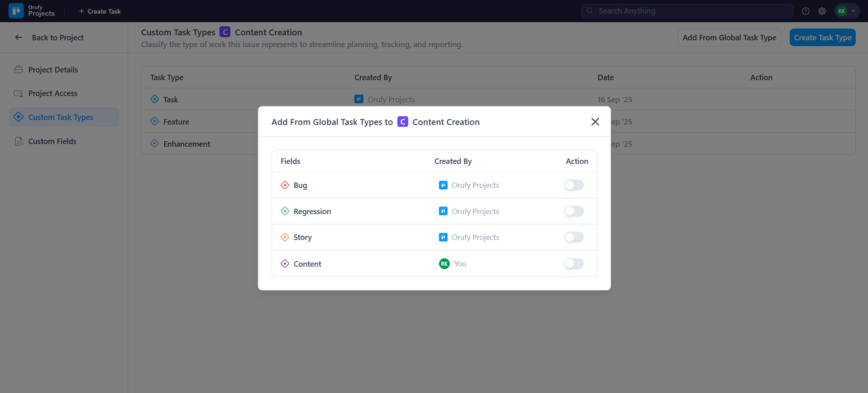This screenshot has width=868, height=393.
Task: Close the Add From Global Task Types dialog
Action: coord(595,122)
